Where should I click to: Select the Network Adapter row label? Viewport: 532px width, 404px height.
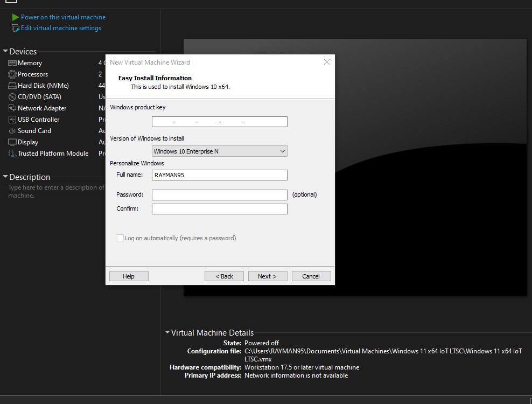pos(42,108)
